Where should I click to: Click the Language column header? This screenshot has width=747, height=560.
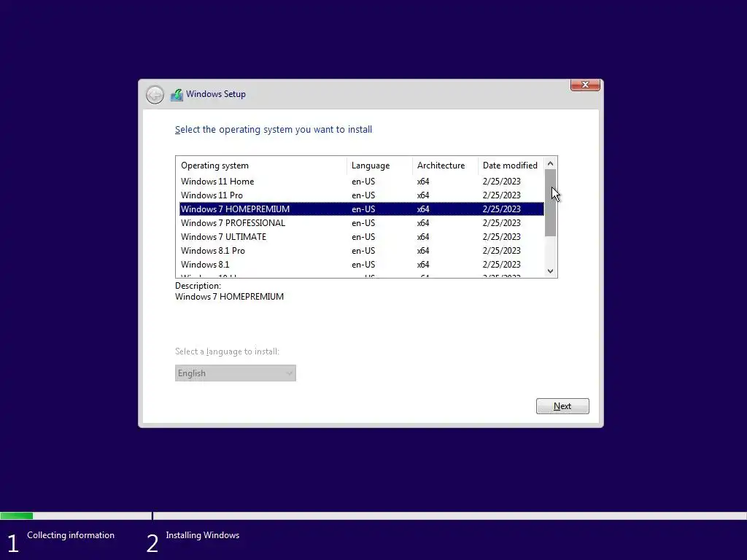[379, 166]
